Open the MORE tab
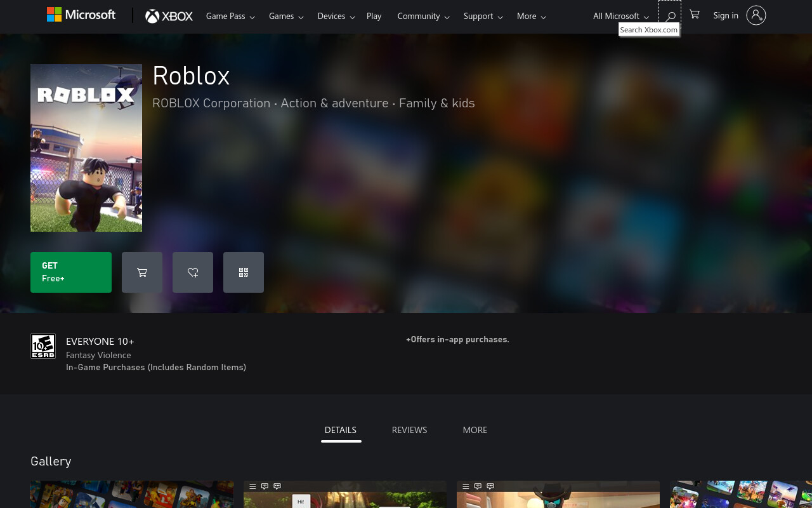Image resolution: width=812 pixels, height=508 pixels. point(475,430)
